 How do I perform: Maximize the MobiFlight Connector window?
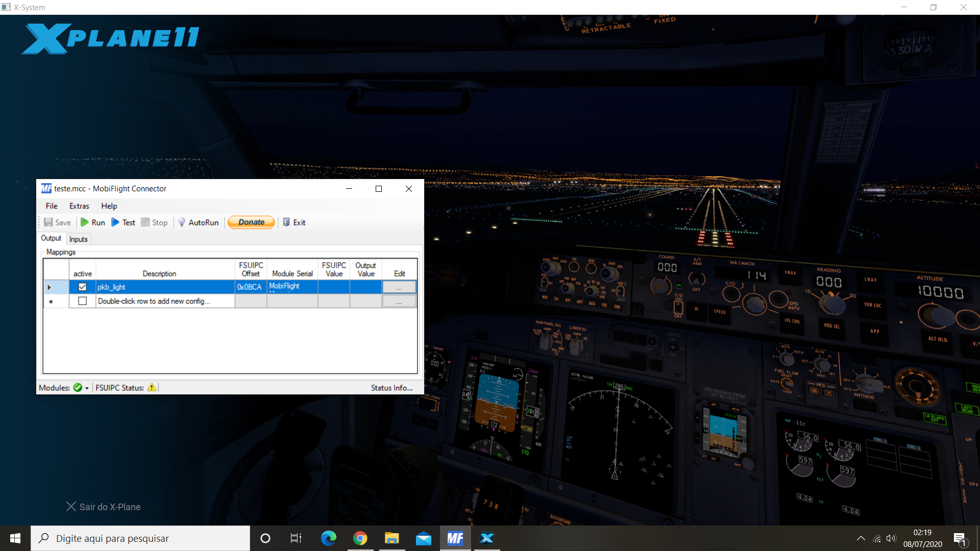click(x=379, y=189)
